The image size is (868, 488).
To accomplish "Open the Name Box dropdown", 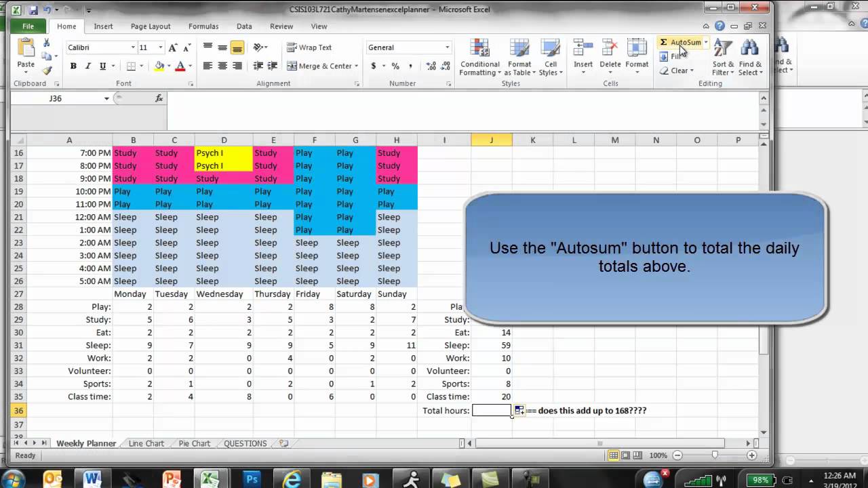I will [106, 98].
